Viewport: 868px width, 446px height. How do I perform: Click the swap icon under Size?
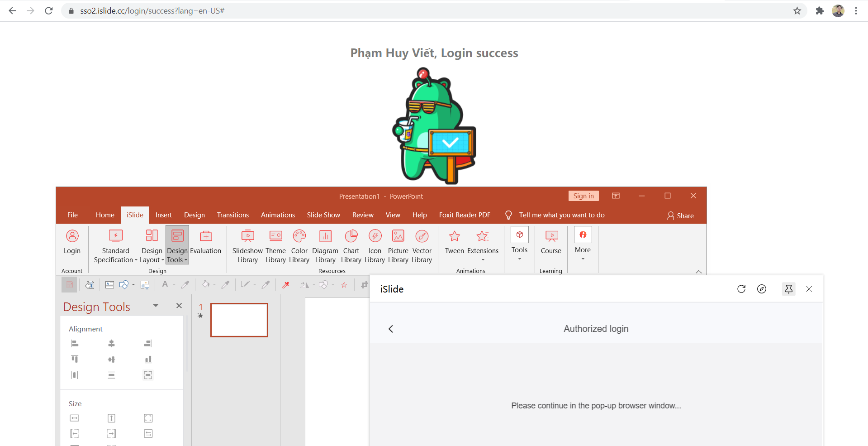[148, 433]
